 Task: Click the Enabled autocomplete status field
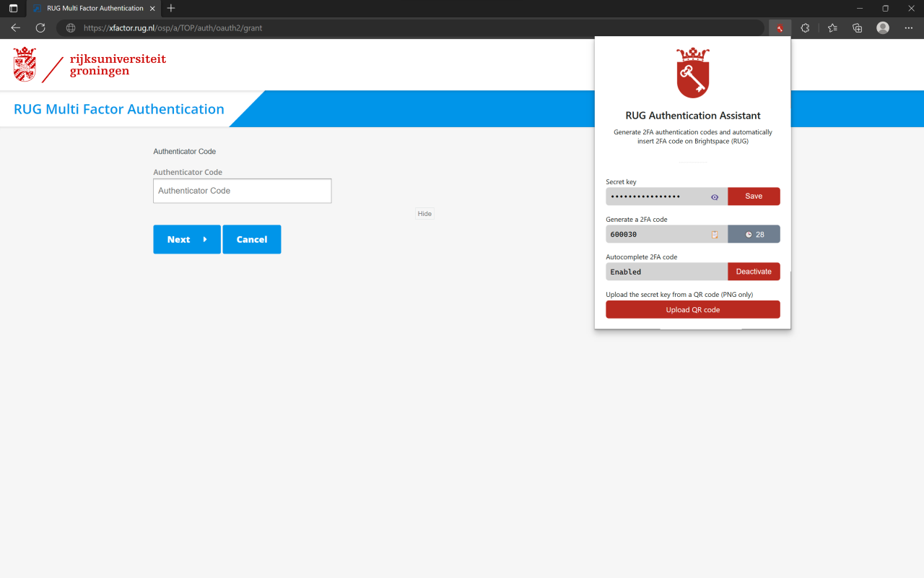(x=666, y=272)
